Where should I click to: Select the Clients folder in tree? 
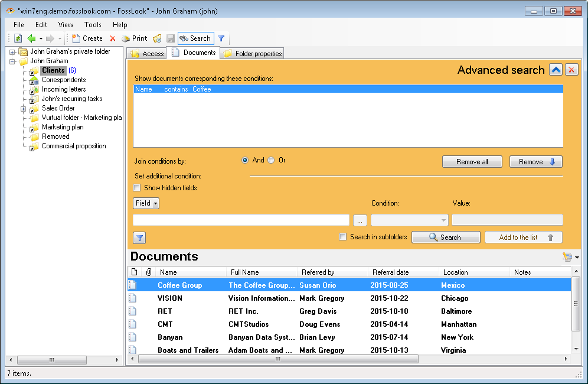coord(53,70)
